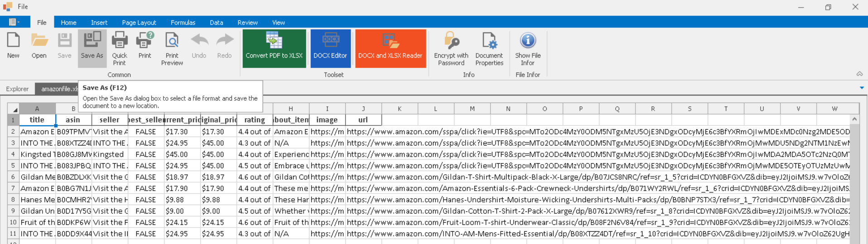Select the "Embrace" about_item cell in row 5
The image size is (868, 244).
(x=291, y=166)
